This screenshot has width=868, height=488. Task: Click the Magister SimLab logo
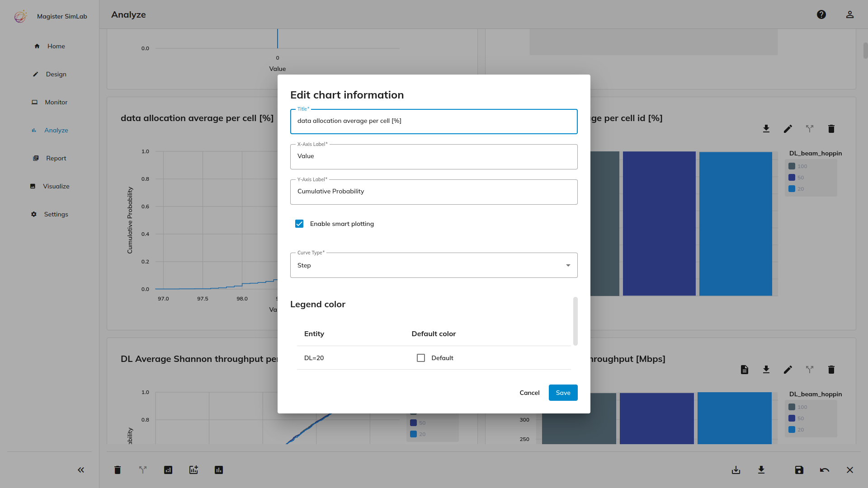[20, 16]
